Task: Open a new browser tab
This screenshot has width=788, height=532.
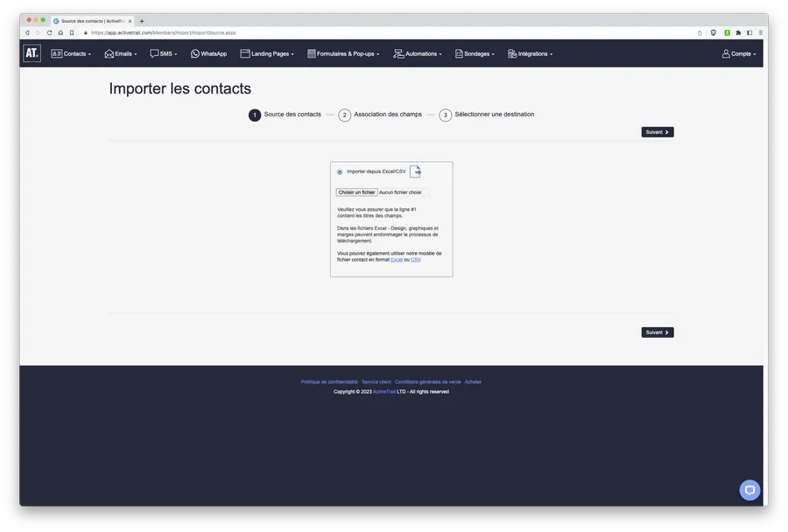Action: (142, 21)
